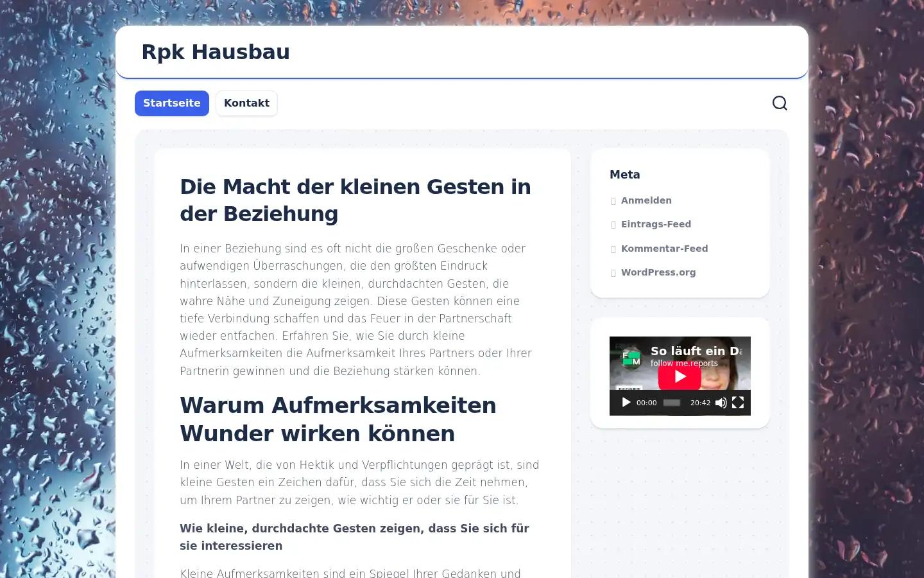
Task: Click the bullet icon beside Eintrags-Feed
Action: [613, 225]
